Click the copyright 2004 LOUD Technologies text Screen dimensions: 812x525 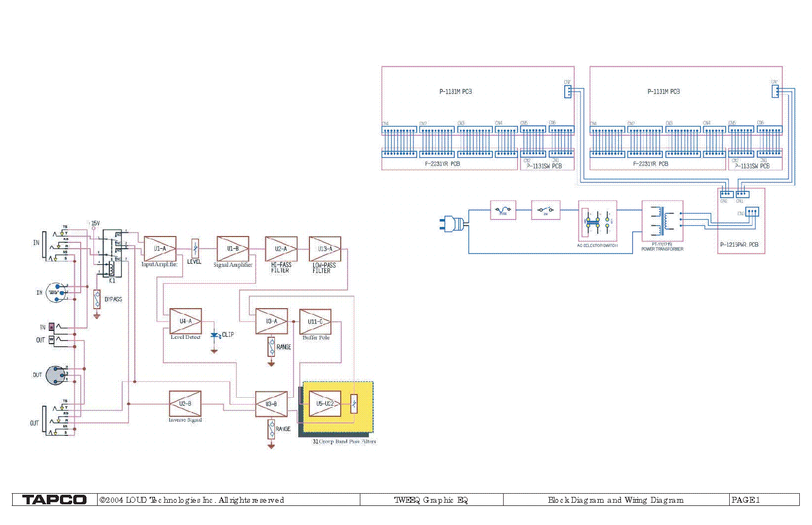[192, 500]
